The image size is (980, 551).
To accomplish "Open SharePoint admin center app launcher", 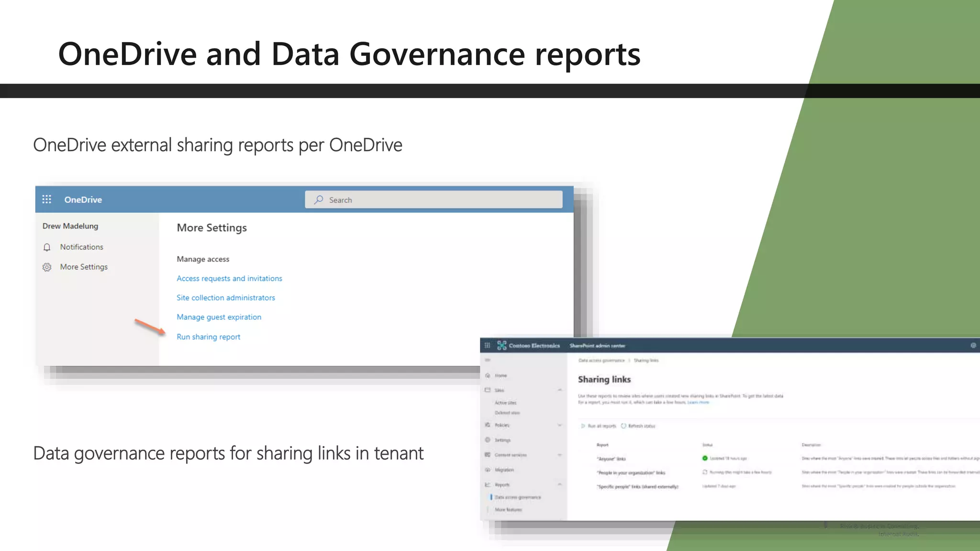I will [487, 345].
